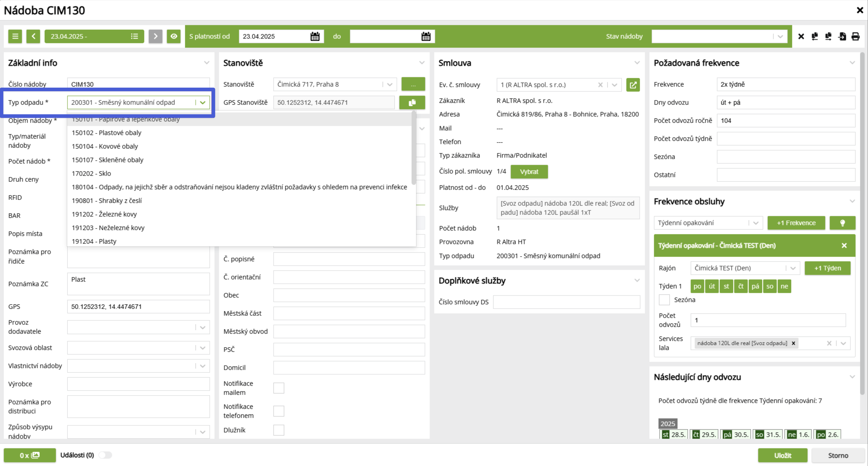
Task: Toggle the Události switch
Action: (x=105, y=455)
